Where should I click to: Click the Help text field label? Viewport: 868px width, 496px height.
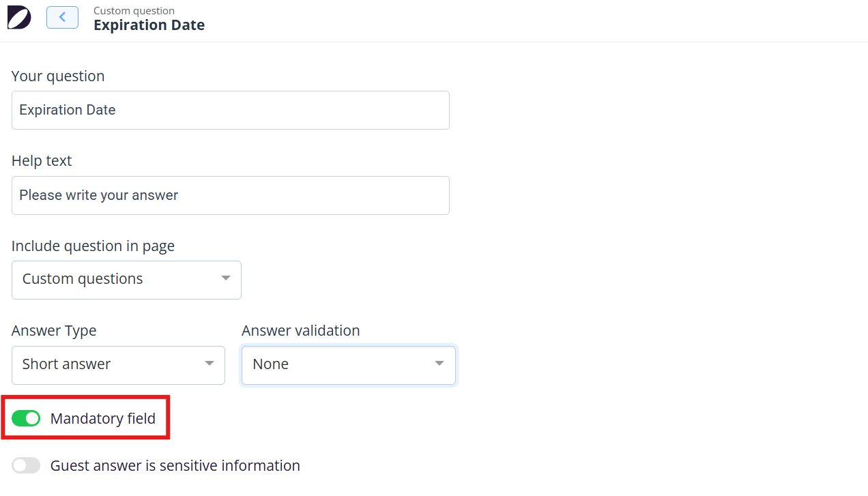[x=42, y=161]
